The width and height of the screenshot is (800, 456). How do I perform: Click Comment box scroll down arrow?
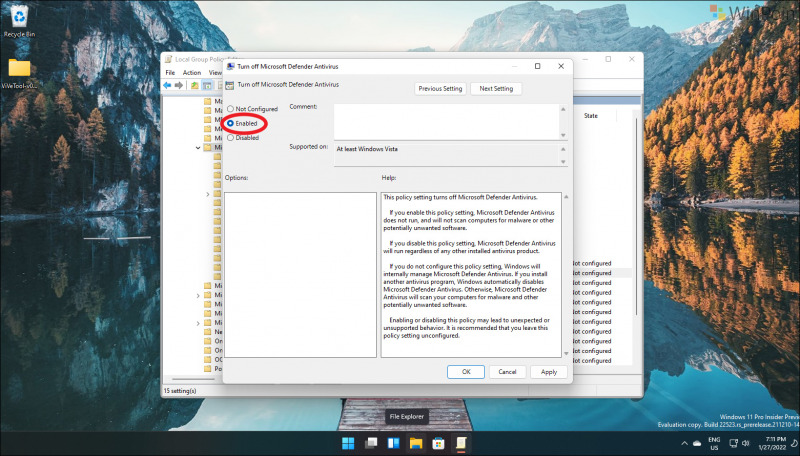coord(563,135)
